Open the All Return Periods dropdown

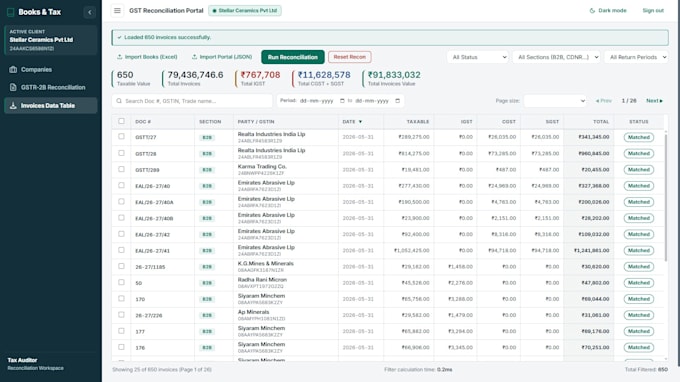636,57
